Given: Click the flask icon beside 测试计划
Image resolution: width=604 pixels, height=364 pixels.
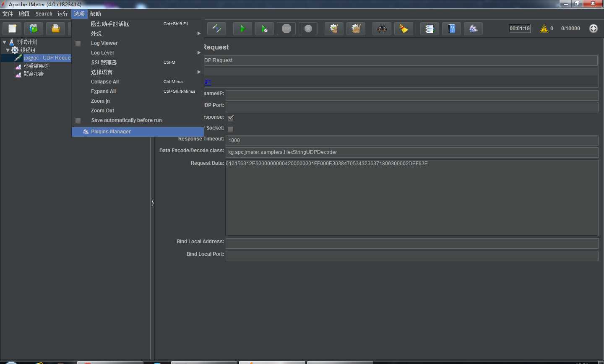Looking at the screenshot, I should (x=12, y=42).
